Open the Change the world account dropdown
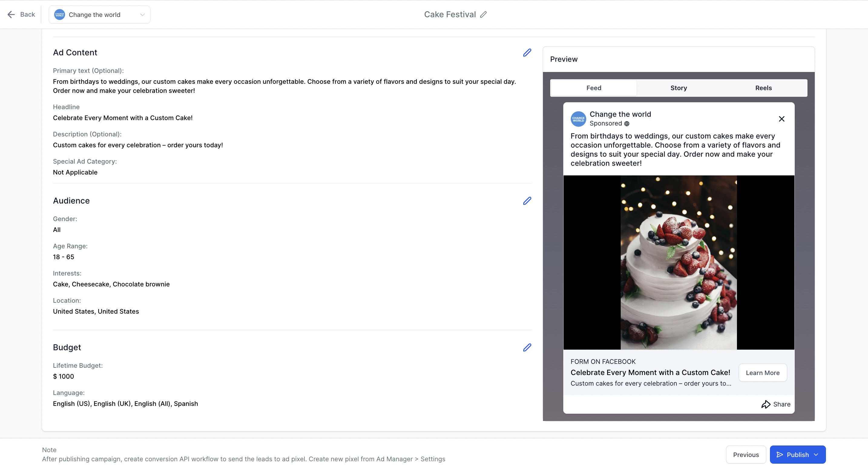The height and width of the screenshot is (470, 868). (x=99, y=15)
